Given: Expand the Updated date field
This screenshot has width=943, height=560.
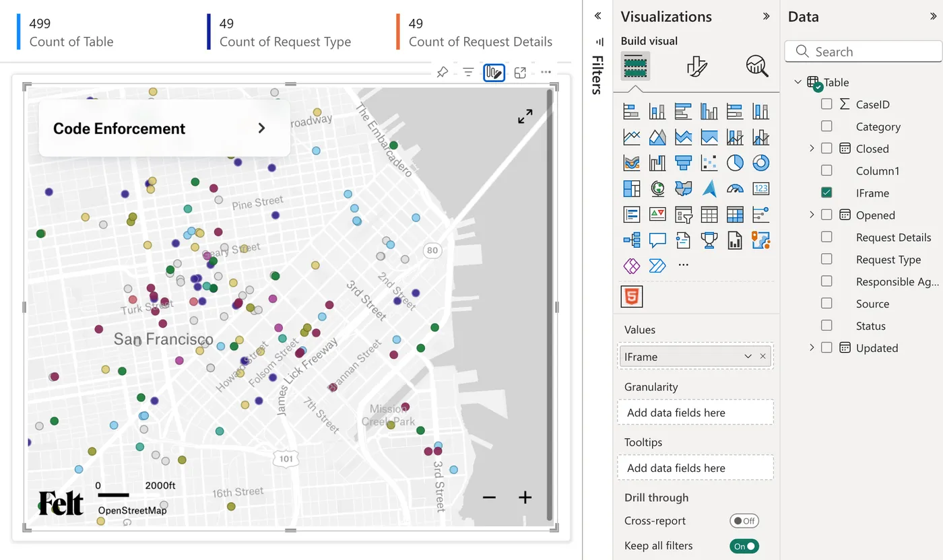Looking at the screenshot, I should click(x=812, y=347).
